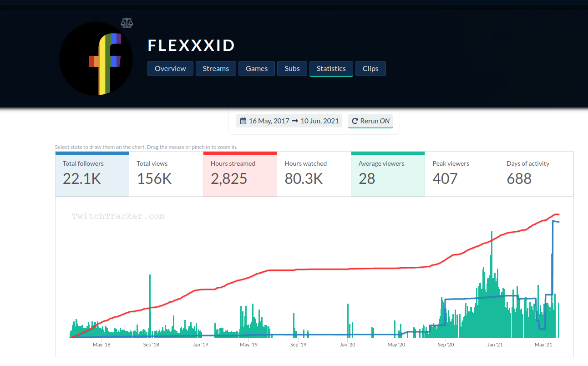This screenshot has height=366, width=588.
Task: Click the Sep '19 axis label
Action: point(298,345)
